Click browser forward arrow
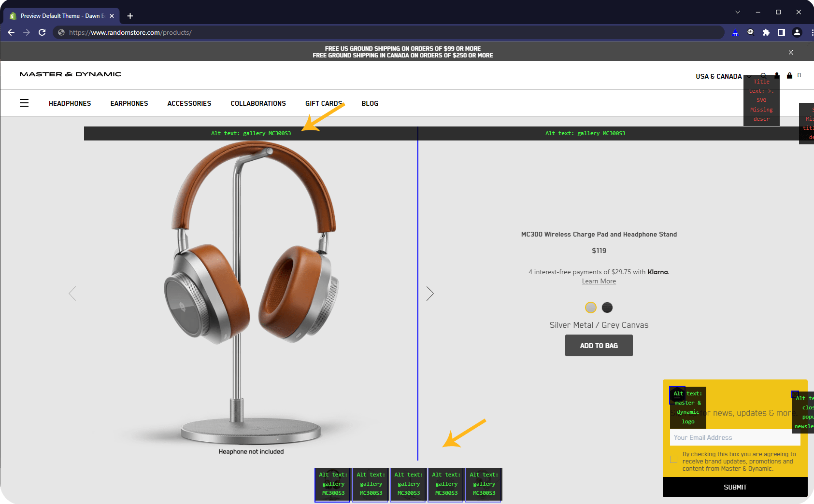This screenshot has height=504, width=814. pyautogui.click(x=27, y=32)
